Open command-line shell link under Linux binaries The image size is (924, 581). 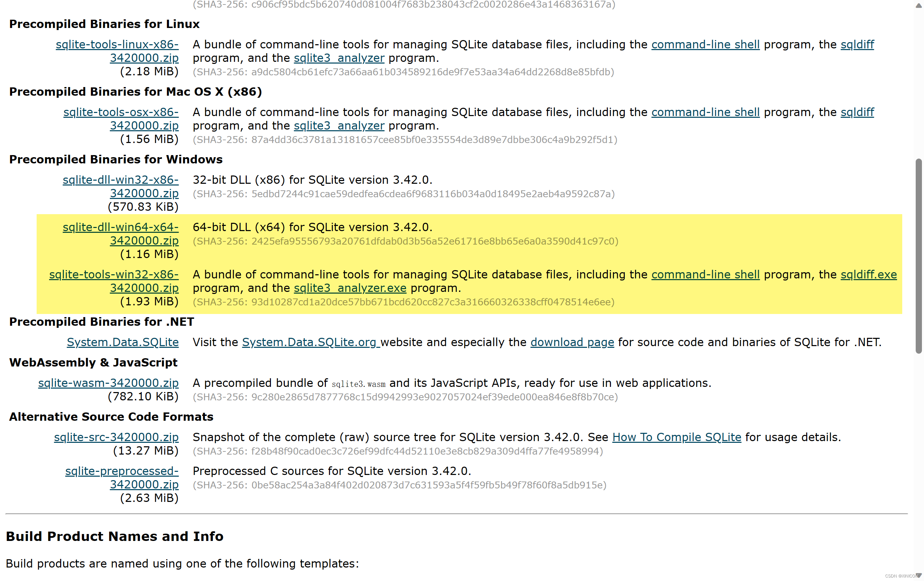click(705, 45)
